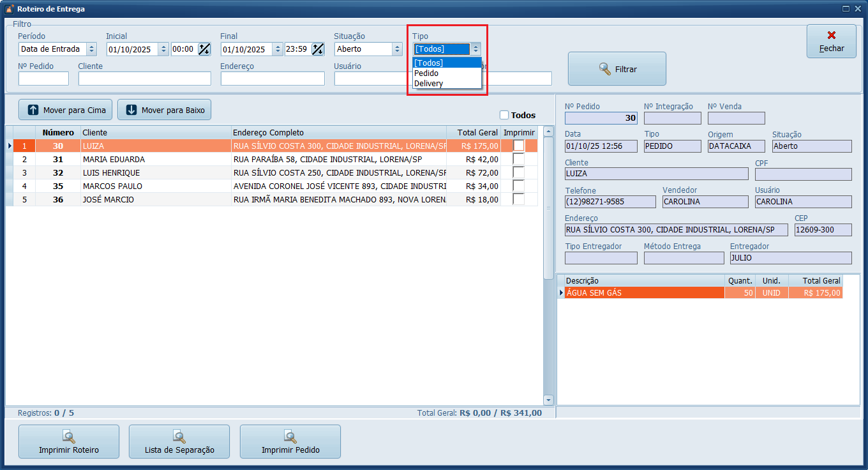This screenshot has width=868, height=470.
Task: Check Imprimir box for LUIZA order
Action: (x=518, y=146)
